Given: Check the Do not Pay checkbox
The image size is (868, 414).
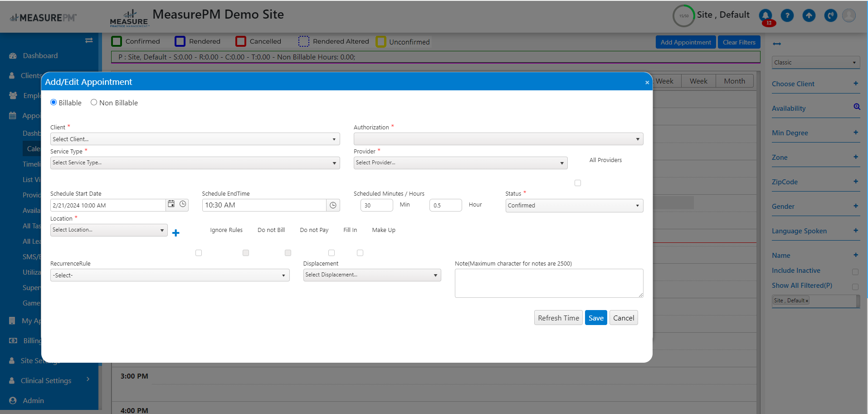Looking at the screenshot, I should 288,253.
